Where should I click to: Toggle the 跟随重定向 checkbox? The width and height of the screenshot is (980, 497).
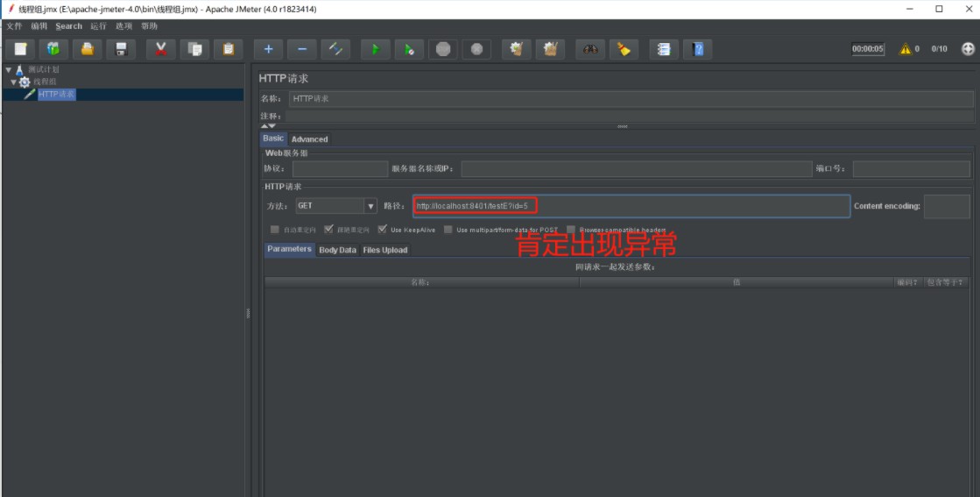(328, 230)
